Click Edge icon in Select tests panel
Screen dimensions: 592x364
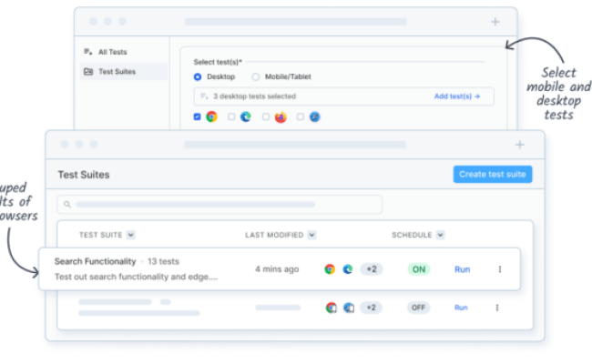click(x=246, y=116)
